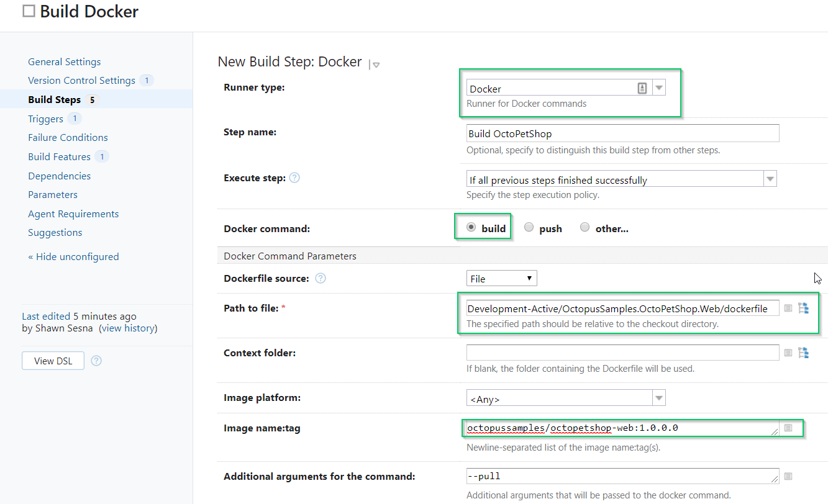Click the parameter icon beside Additional arguments field

788,476
